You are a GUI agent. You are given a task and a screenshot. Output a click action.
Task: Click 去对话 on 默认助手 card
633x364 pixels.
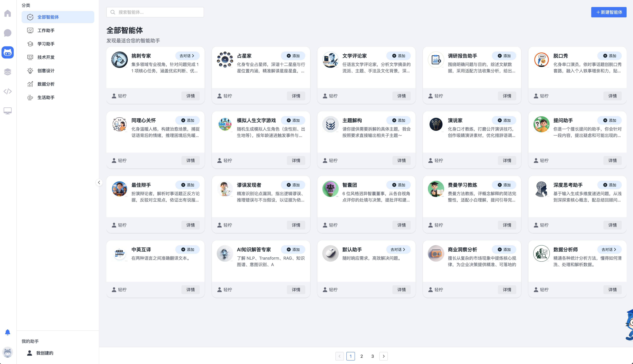(398, 249)
